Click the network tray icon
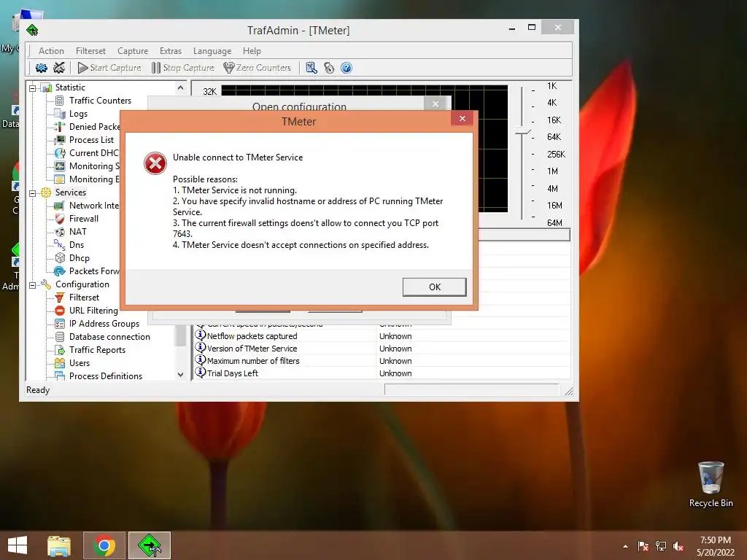This screenshot has width=747, height=560. coord(661,546)
